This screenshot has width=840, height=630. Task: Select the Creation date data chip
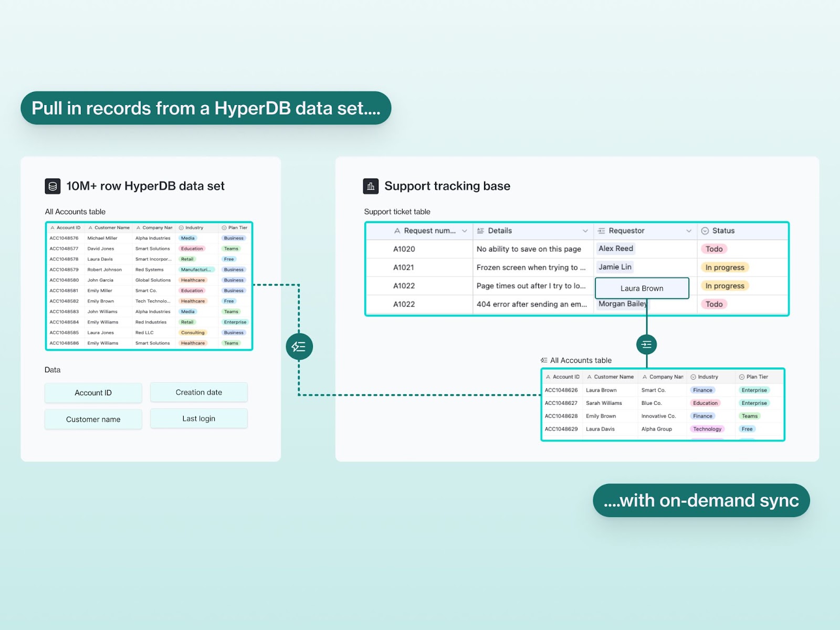[199, 392]
